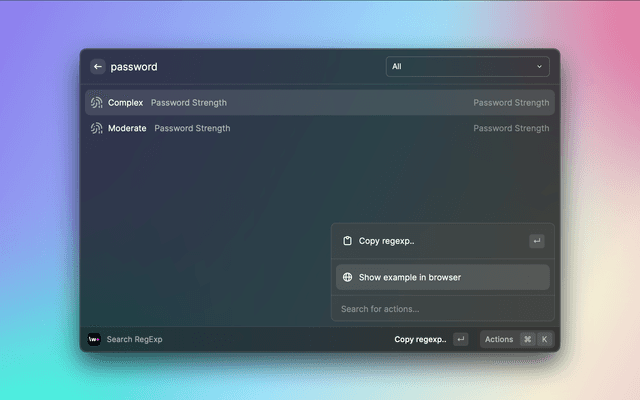This screenshot has height=400, width=640.
Task: Click the search field containing password
Action: pos(240,67)
